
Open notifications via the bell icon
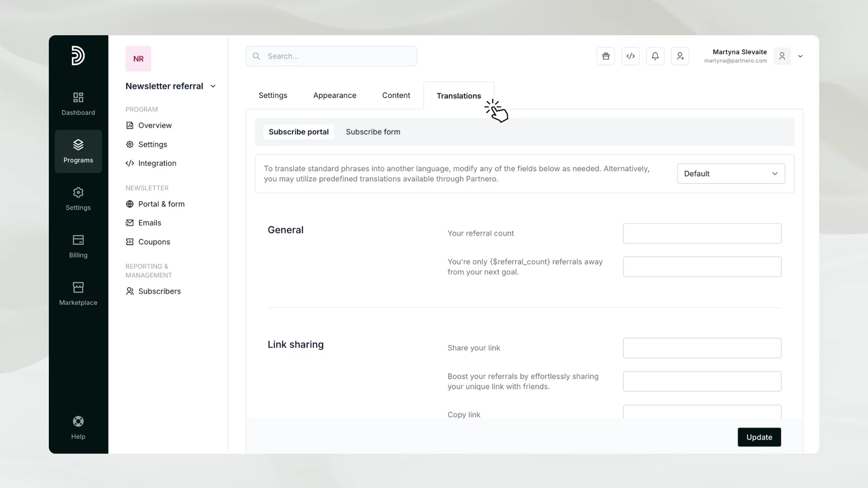click(656, 56)
